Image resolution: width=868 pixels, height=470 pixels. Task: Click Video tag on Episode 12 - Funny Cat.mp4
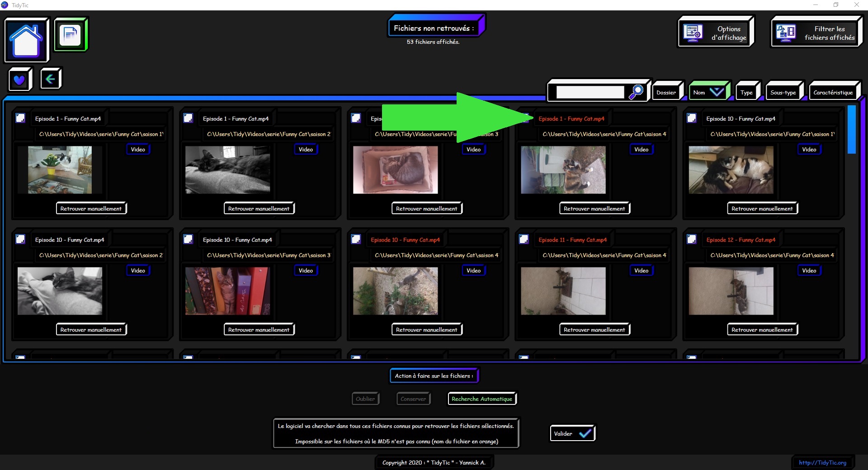(x=809, y=270)
